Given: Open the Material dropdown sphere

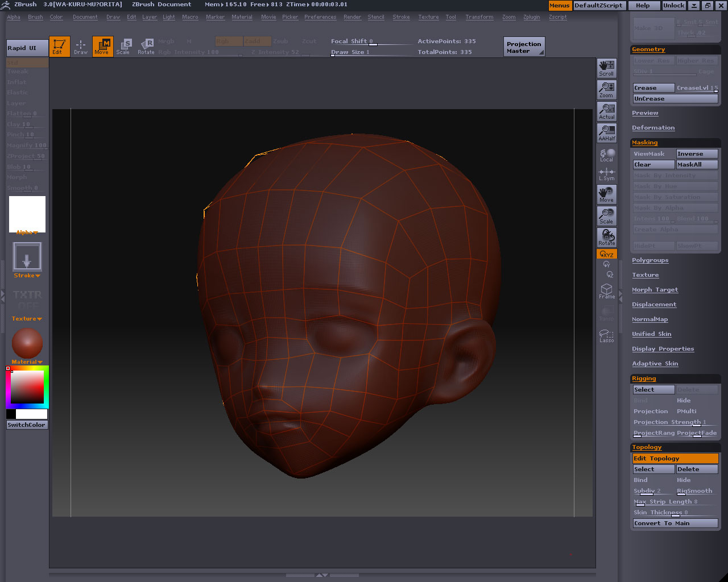Looking at the screenshot, I should coord(27,343).
